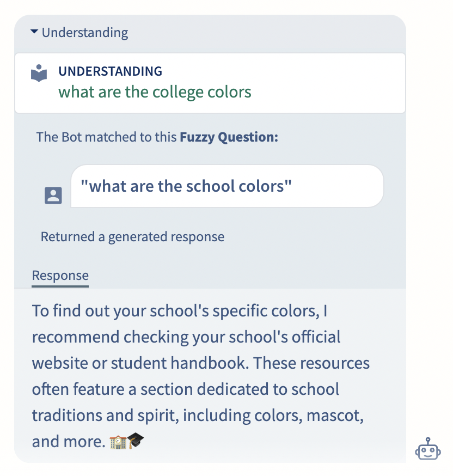Click "Returned a generated response" text
Image resolution: width=453 pixels, height=476 pixels.
click(132, 237)
